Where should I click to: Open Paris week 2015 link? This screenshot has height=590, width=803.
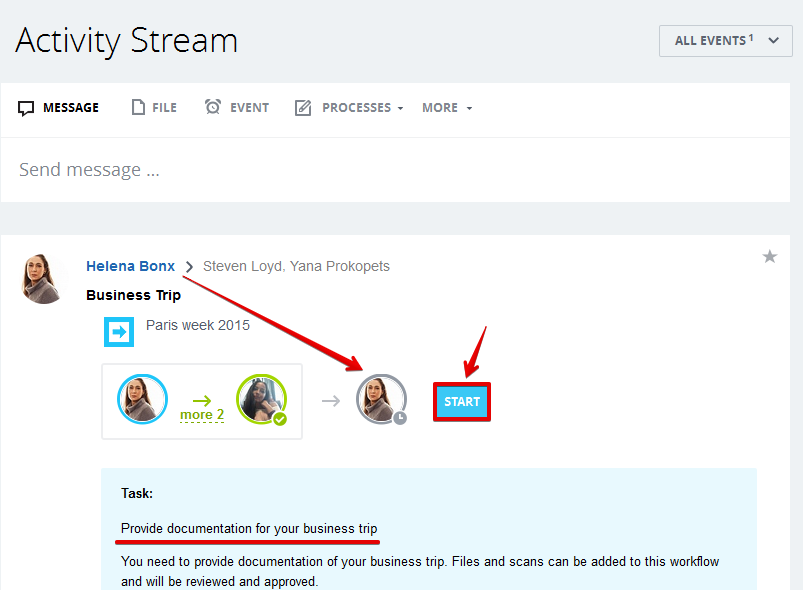[x=198, y=325]
